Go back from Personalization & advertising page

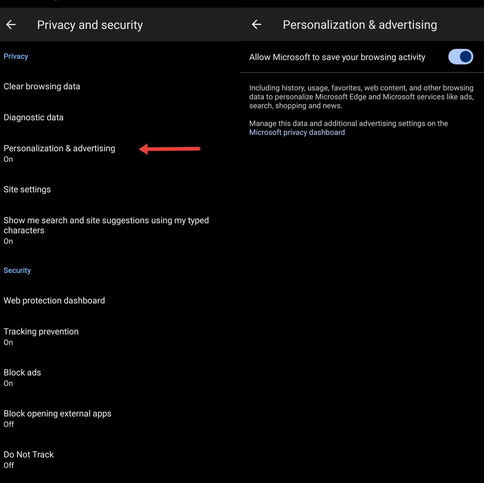tap(256, 25)
